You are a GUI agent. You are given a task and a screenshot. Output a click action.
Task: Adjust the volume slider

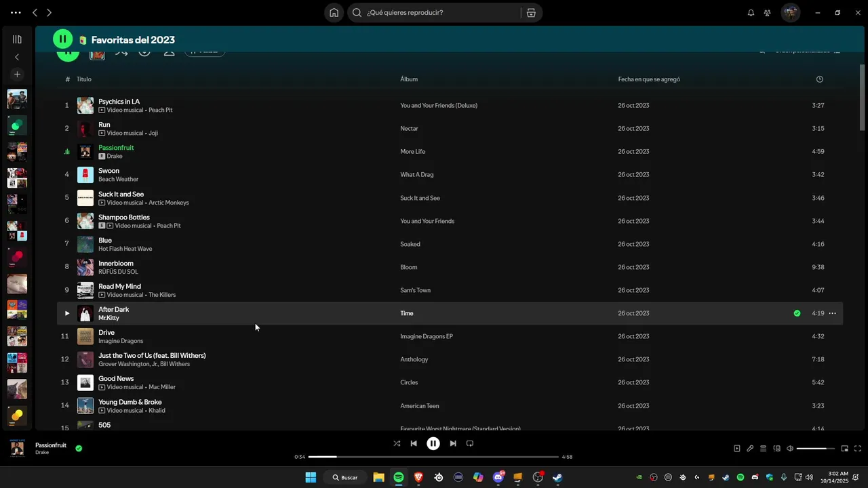click(816, 448)
